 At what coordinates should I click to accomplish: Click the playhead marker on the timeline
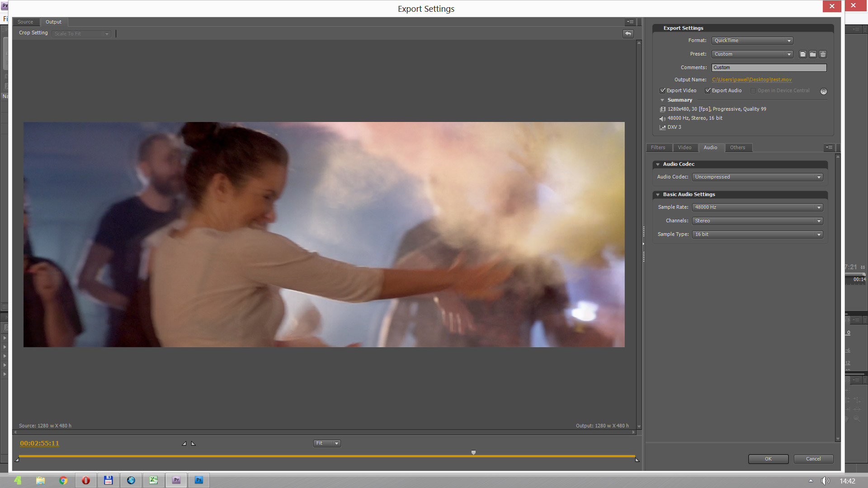coord(473,452)
